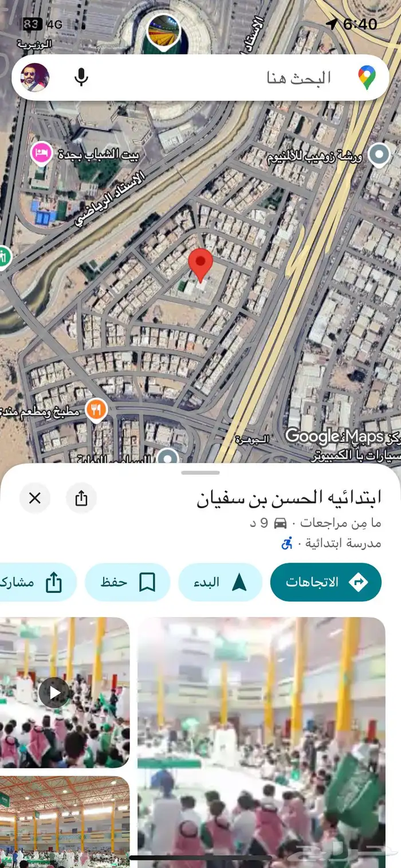Open the pink hotel marker بيت الشباب بجدة
Viewport: 401px width, 868px height.
(x=42, y=154)
